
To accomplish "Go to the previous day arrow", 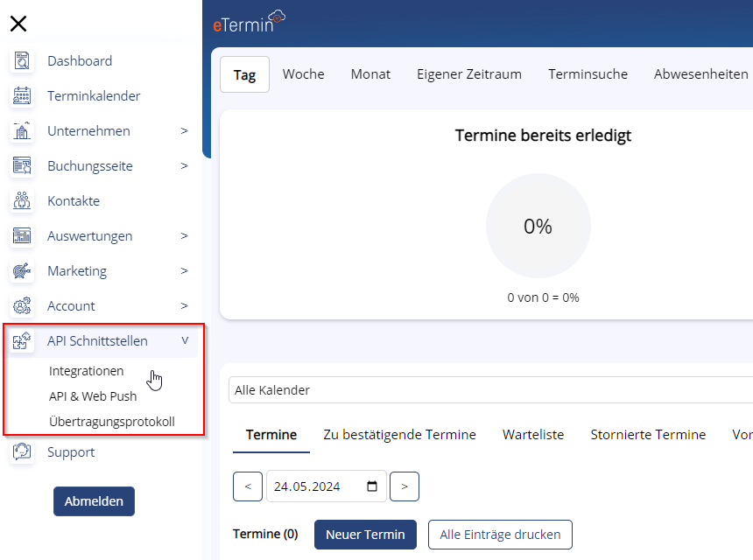I will [248, 486].
